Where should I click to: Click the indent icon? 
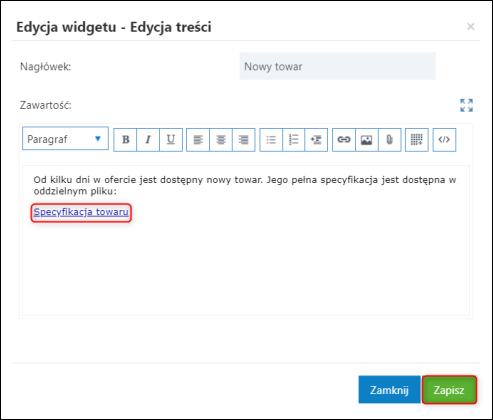pos(316,140)
